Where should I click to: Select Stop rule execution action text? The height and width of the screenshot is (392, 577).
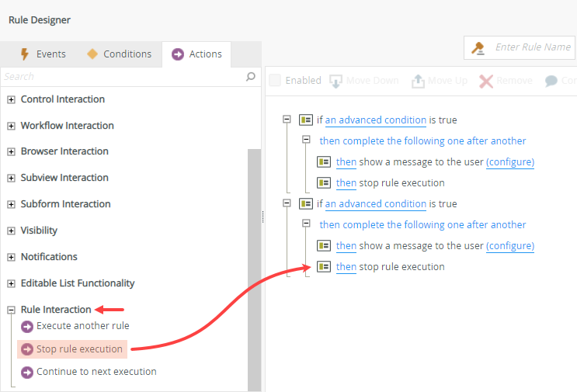79,349
